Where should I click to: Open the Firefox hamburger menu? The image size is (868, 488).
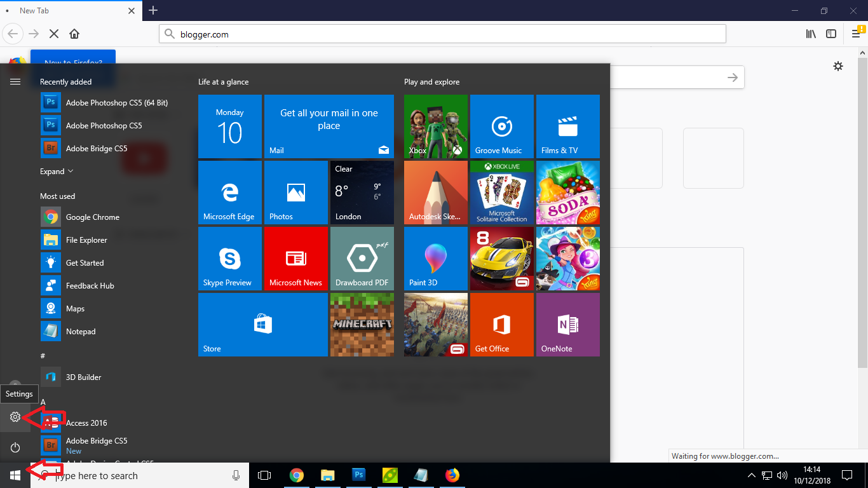coord(855,34)
